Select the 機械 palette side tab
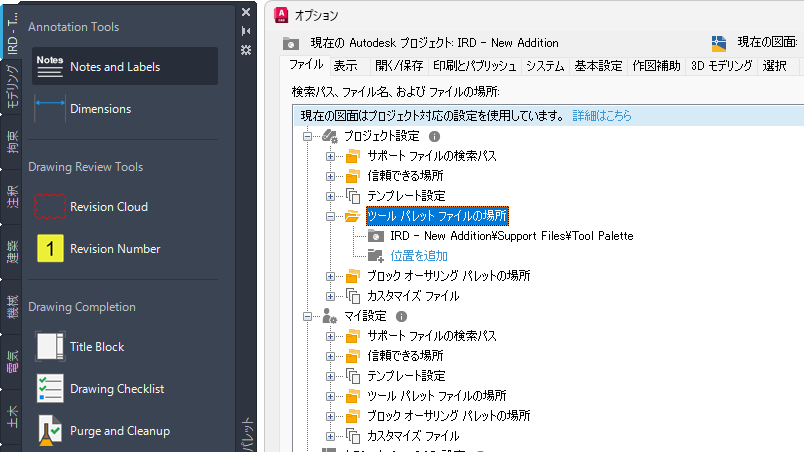 (x=12, y=306)
